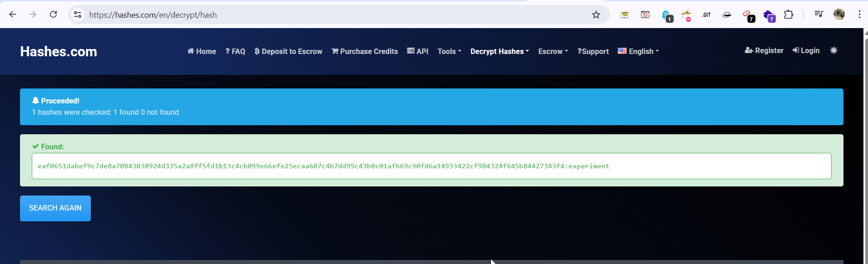Screen dimensions: 868x264
Task: Click the found hash result text box
Action: pyautogui.click(x=431, y=166)
